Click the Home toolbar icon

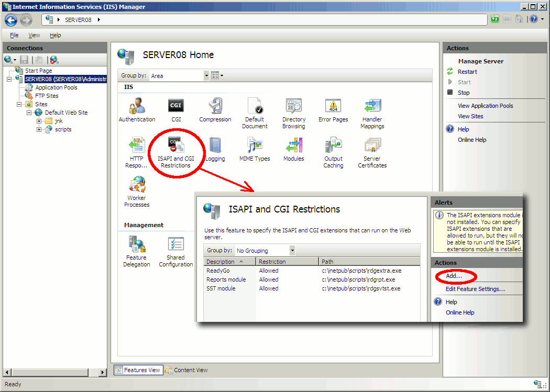click(519, 19)
